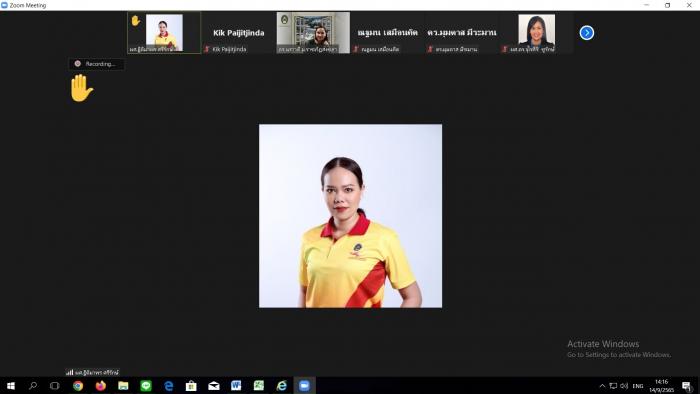
Task: Click the large raised hand icon
Action: tap(81, 88)
